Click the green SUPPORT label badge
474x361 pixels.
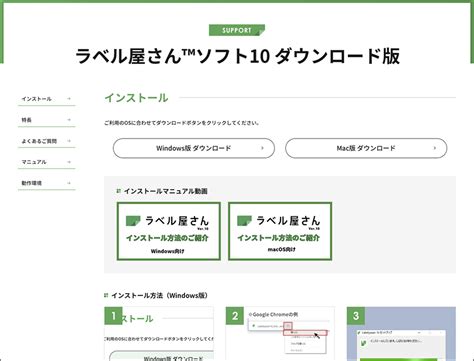tap(237, 30)
